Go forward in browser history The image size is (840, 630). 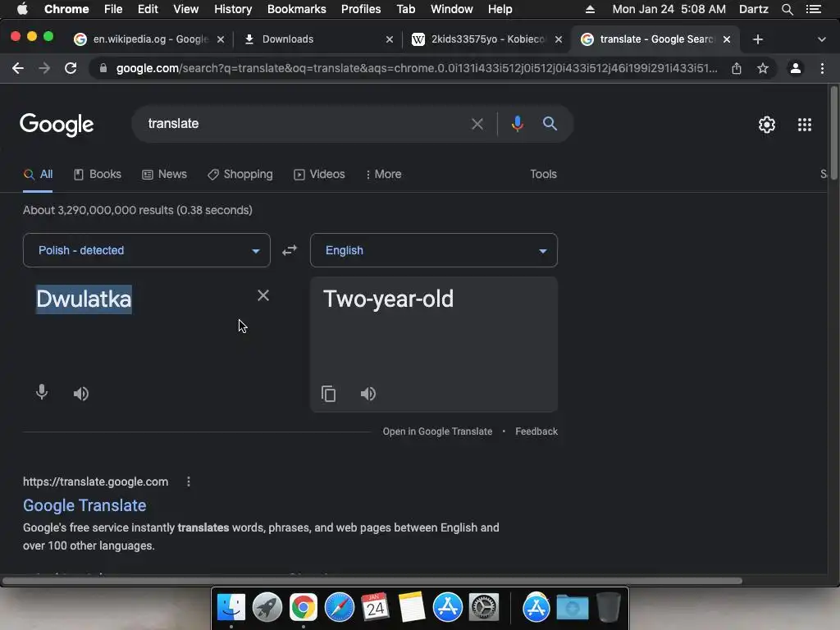pos(44,68)
